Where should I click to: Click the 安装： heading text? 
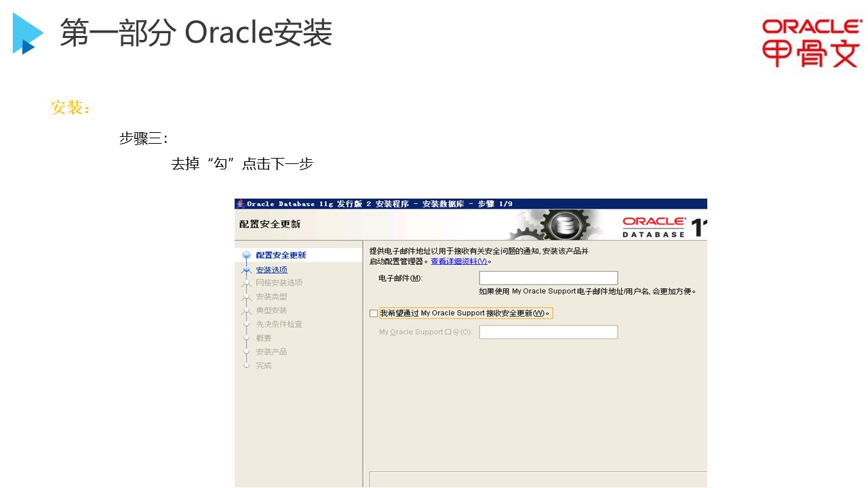coord(71,108)
